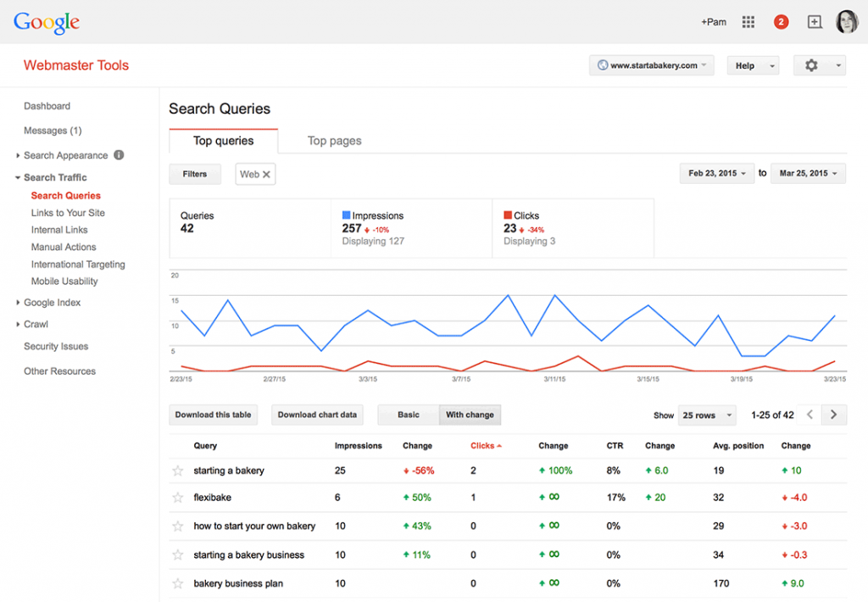Open Internal Links page

tap(59, 230)
